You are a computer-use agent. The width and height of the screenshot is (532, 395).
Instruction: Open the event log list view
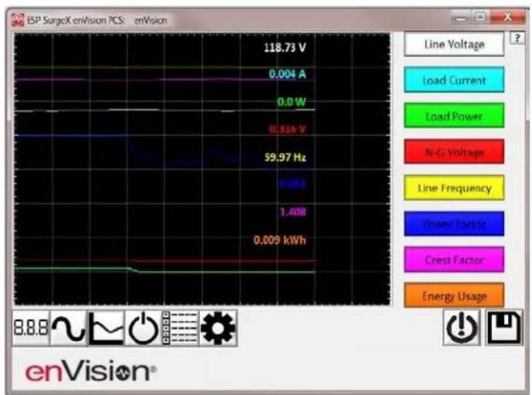[x=181, y=328]
